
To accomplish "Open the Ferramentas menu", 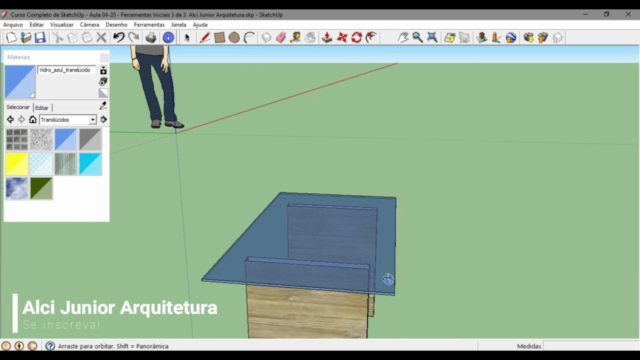I will coord(149,25).
